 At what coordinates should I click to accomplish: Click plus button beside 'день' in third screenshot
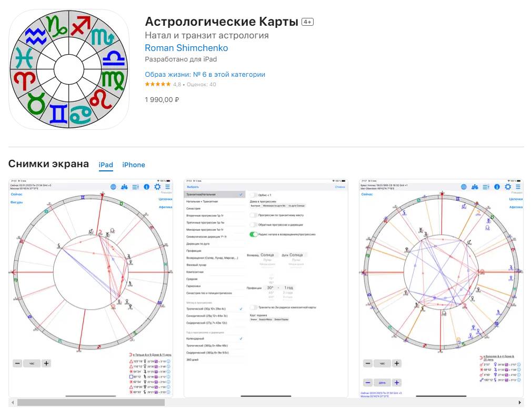point(397,383)
